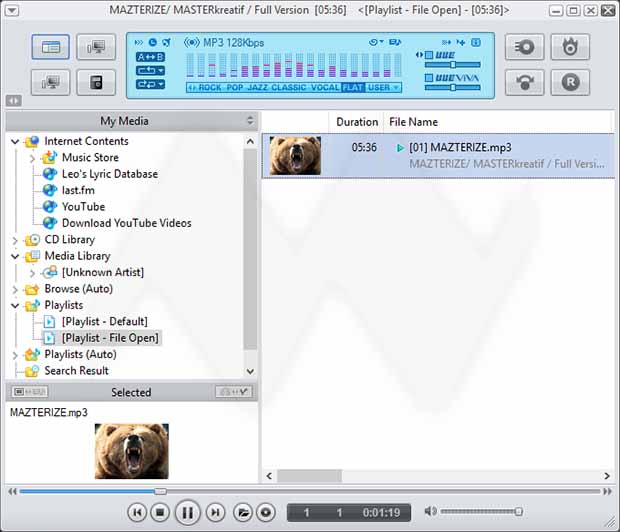The image size is (620, 532).
Task: Select the CLASSIC equalizer preset
Action: tap(289, 88)
